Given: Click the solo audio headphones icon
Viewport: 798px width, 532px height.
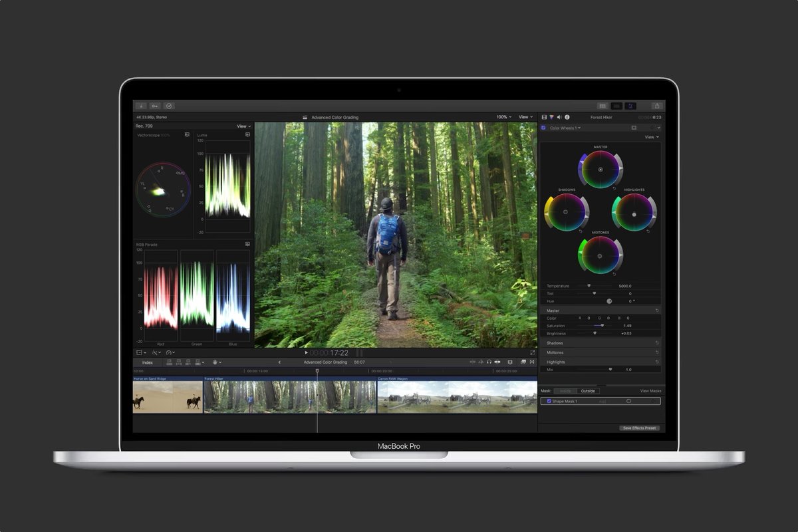Looking at the screenshot, I should click(489, 362).
